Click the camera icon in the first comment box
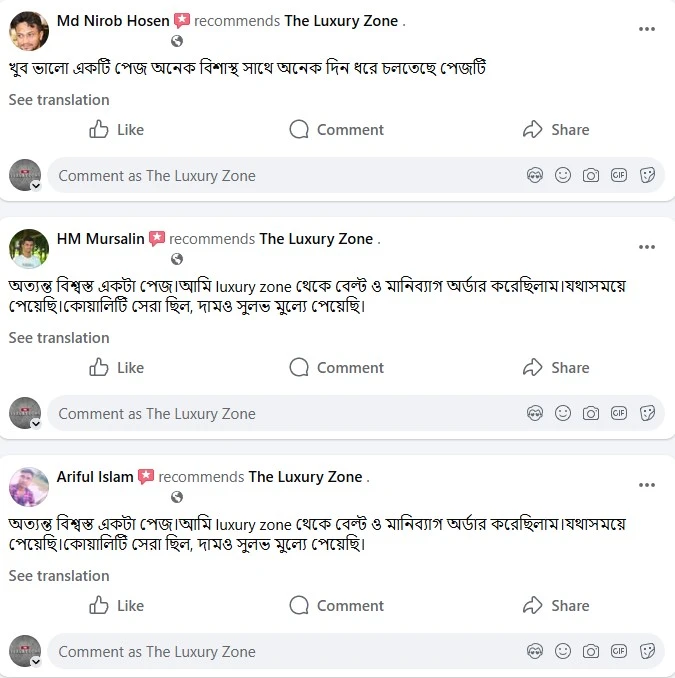675x678 pixels. pos(591,175)
